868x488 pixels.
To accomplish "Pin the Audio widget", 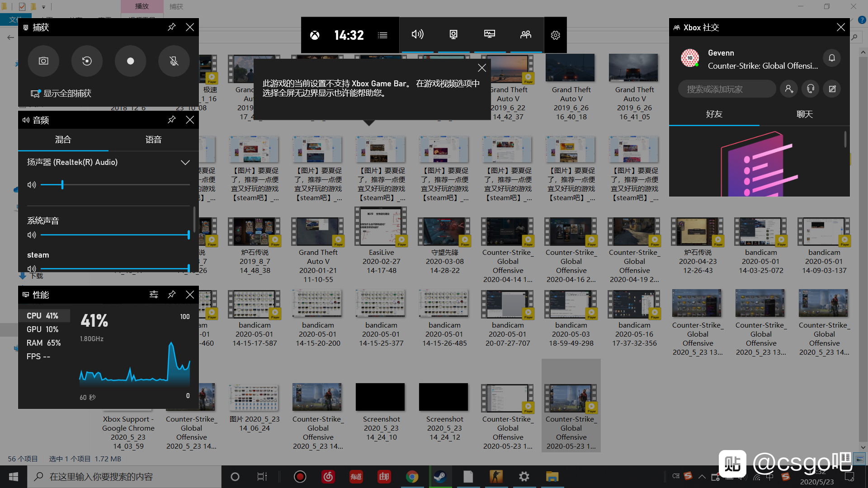I will (x=171, y=120).
